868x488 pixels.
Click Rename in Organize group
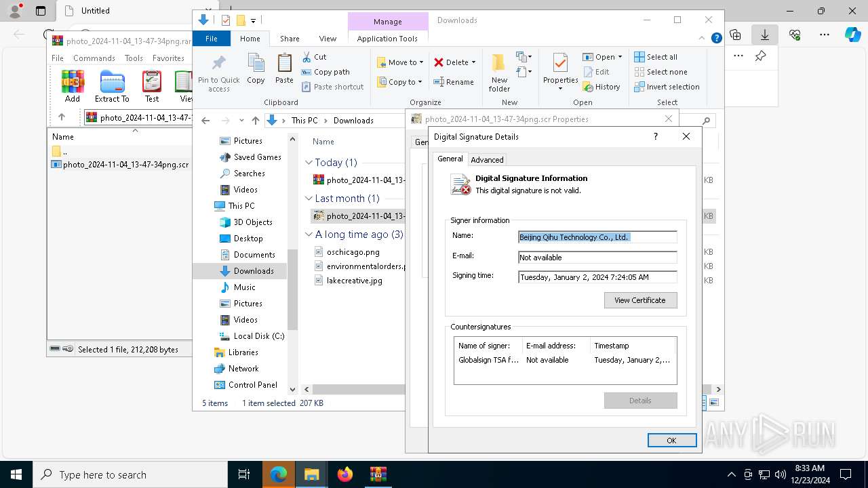coord(454,82)
